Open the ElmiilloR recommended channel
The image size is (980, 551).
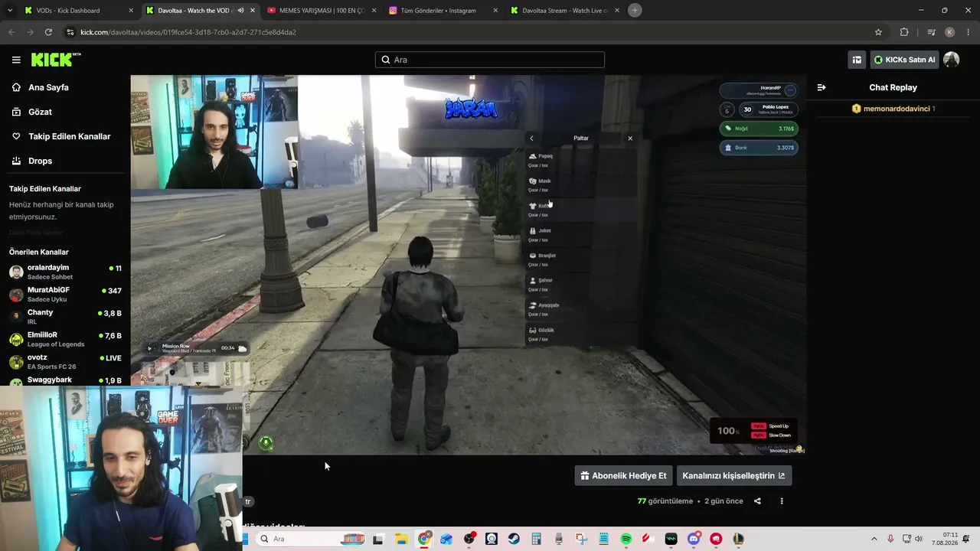point(65,339)
